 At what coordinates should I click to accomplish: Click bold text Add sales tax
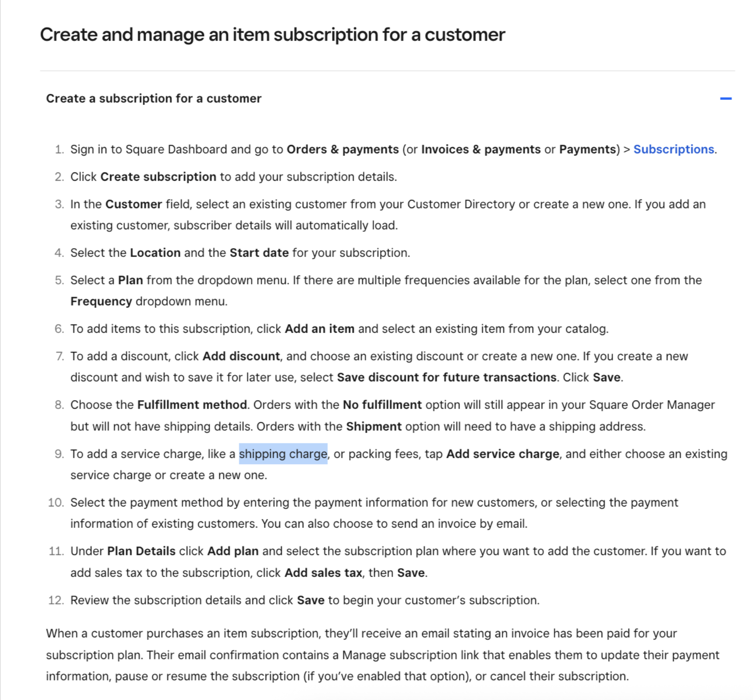(323, 573)
